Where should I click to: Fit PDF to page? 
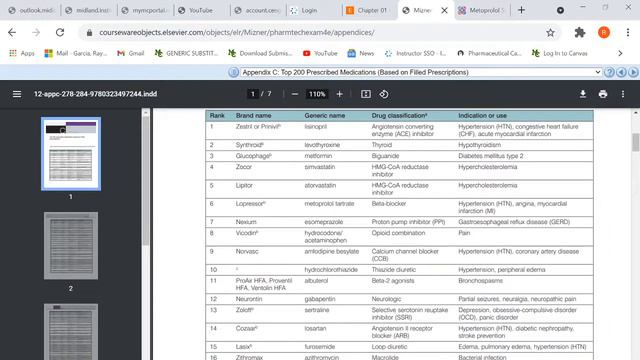point(366,94)
